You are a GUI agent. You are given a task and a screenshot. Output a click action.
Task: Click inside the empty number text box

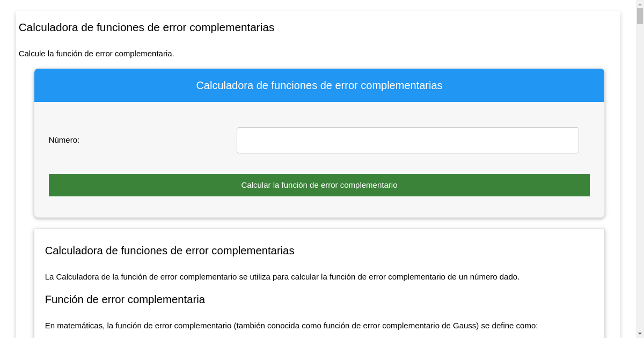pos(407,140)
